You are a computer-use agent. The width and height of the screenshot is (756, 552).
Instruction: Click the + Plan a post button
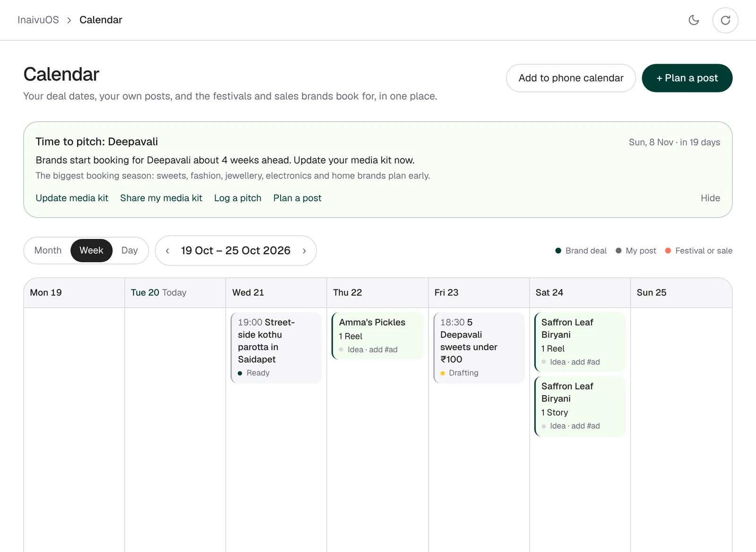click(687, 78)
